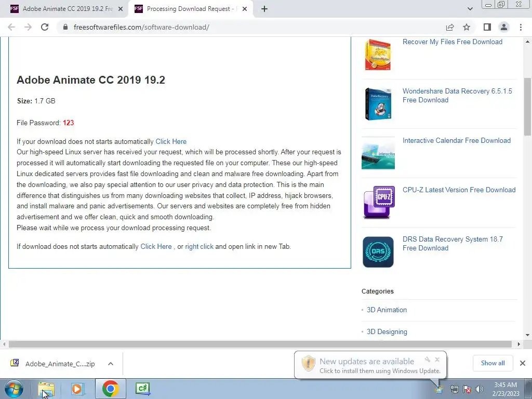The height and width of the screenshot is (399, 532).
Task: Click the Interactive Calendar thumbnail
Action: click(378, 153)
